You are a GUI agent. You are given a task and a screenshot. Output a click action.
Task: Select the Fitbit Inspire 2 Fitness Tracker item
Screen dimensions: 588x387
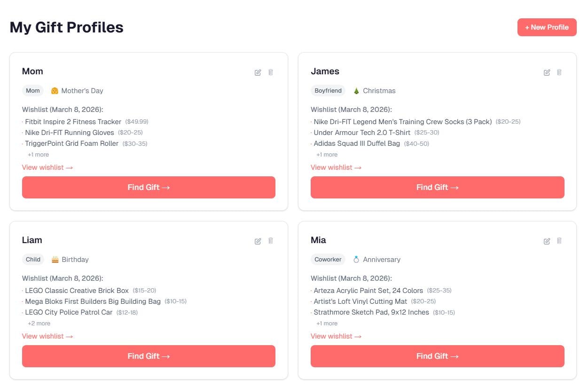73,122
